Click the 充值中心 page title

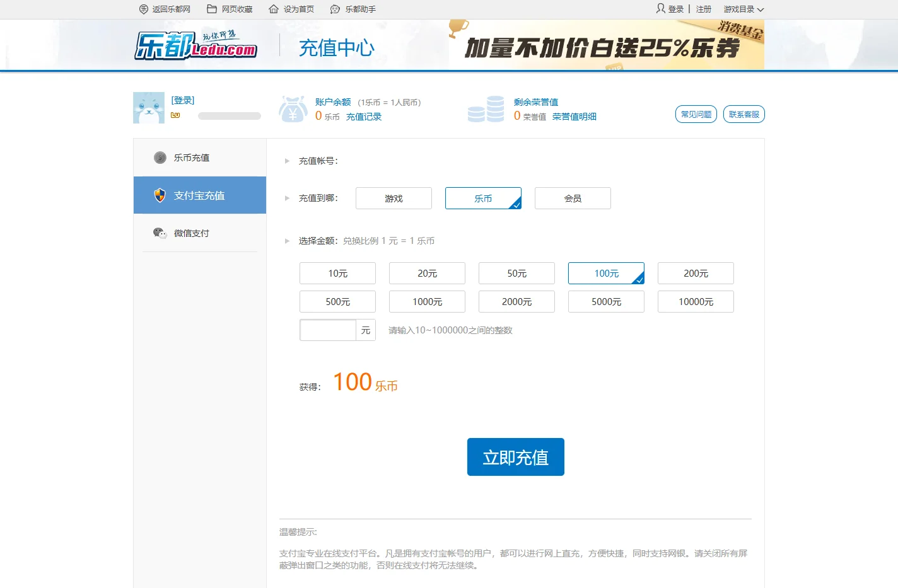click(337, 48)
